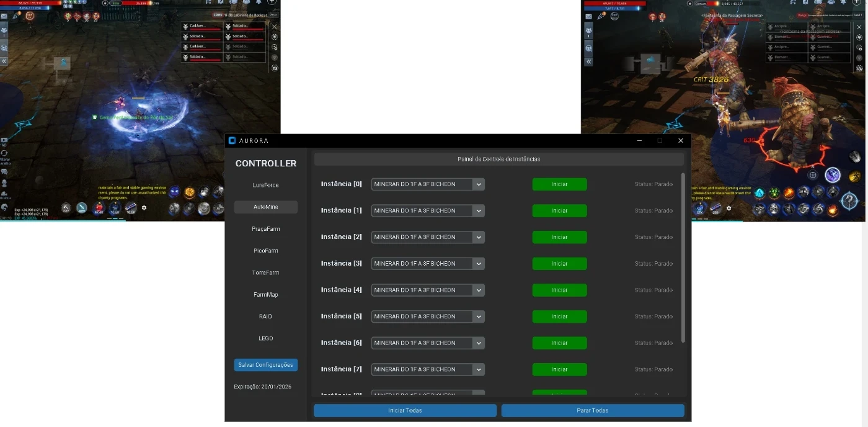This screenshot has height=427, width=868.
Task: Select the RAID sidebar item
Action: click(265, 317)
